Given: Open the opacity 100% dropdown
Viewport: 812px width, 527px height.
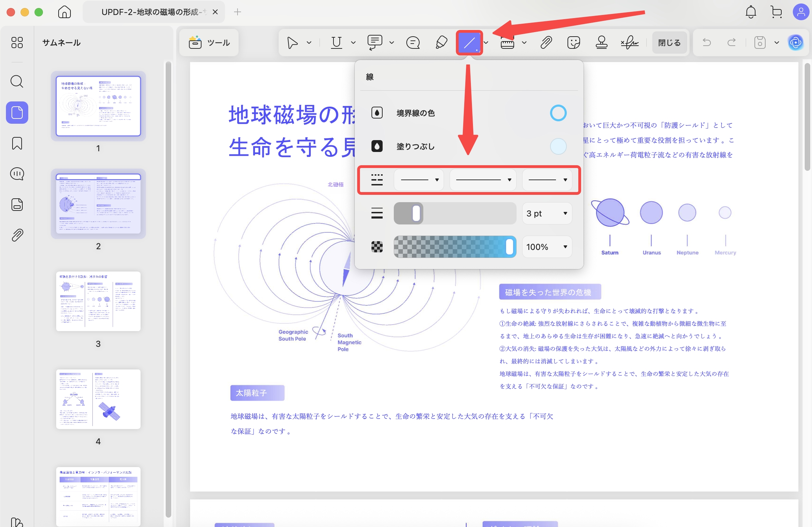Looking at the screenshot, I should [547, 247].
